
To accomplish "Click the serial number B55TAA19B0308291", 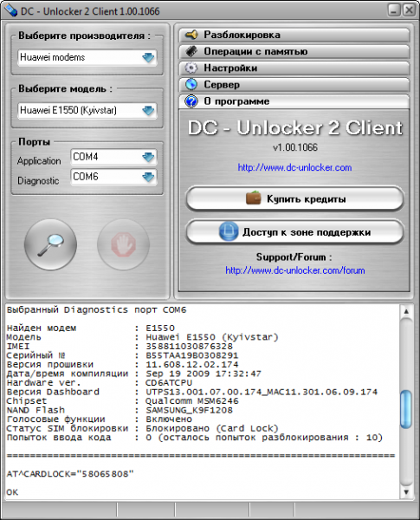I will [192, 355].
